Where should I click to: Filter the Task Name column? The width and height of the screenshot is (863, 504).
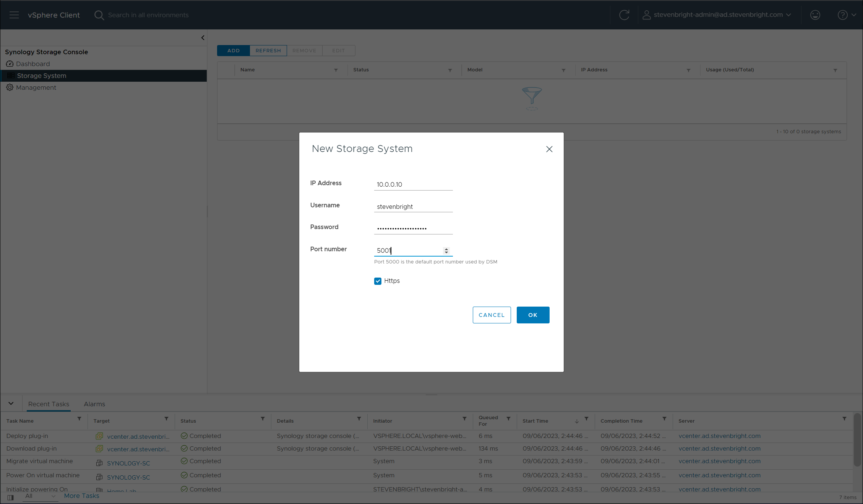click(79, 419)
